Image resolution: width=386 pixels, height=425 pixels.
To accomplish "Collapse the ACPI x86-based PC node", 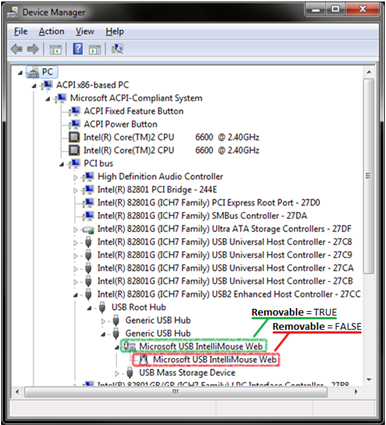I will click(34, 86).
